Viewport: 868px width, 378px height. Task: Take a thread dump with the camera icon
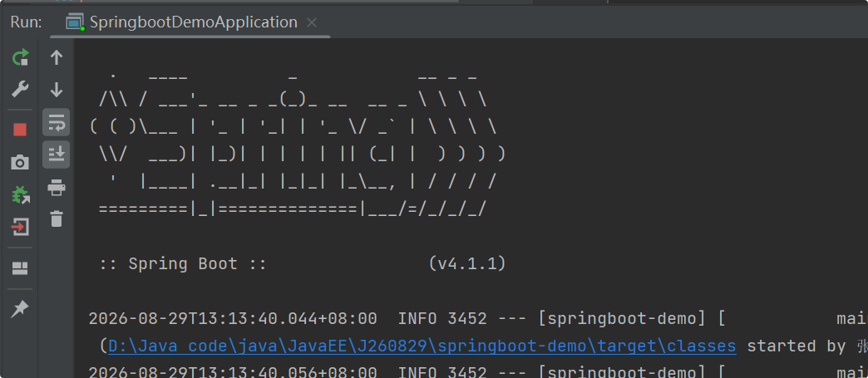click(x=20, y=162)
